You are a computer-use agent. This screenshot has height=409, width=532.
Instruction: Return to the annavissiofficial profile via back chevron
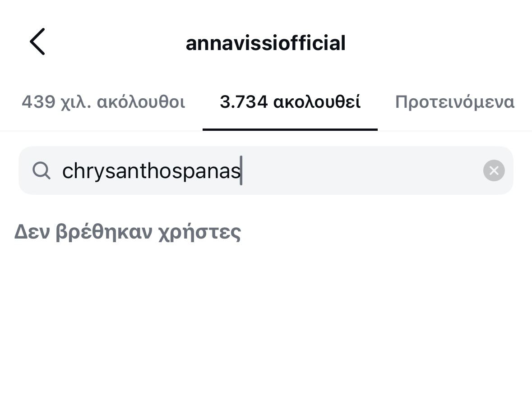(37, 41)
